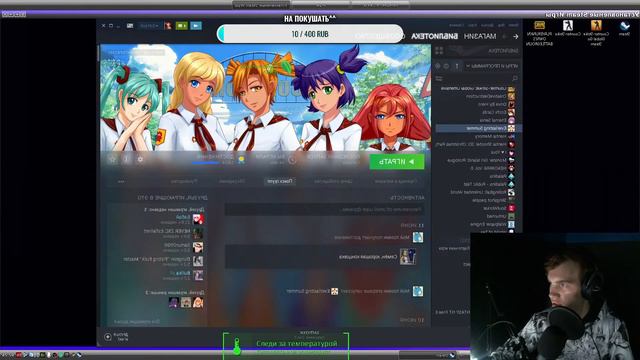Select Monster Girl Island: Prologue entry

point(477,160)
